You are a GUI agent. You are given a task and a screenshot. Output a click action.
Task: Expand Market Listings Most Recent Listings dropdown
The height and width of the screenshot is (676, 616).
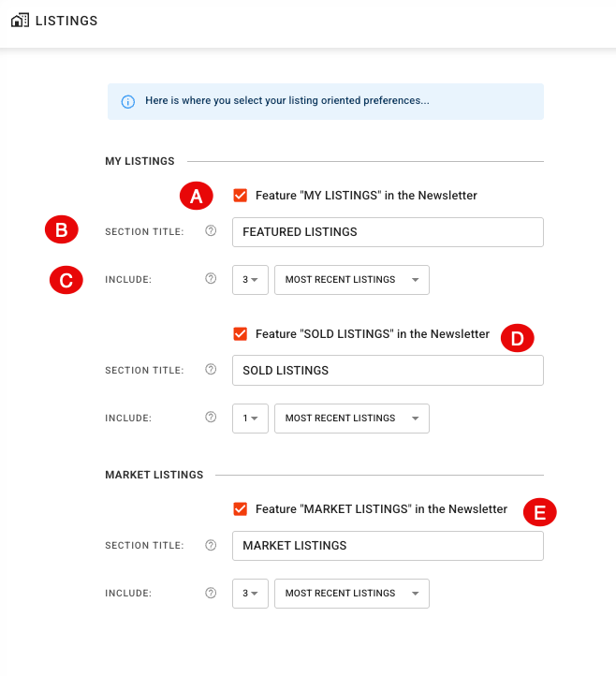(x=352, y=594)
